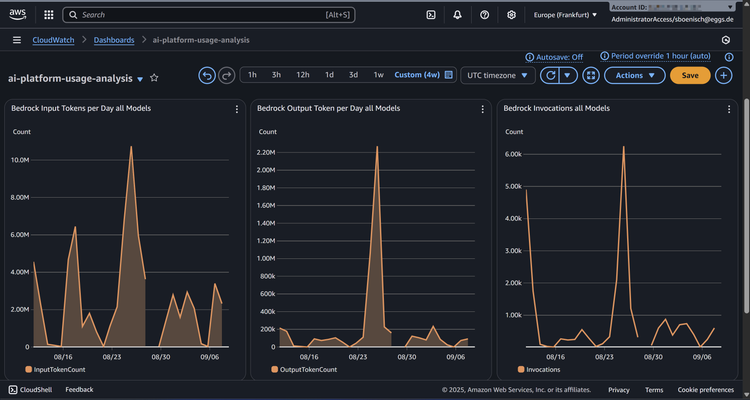
Task: Go to the Dashboards breadcrumb link
Action: click(x=115, y=40)
